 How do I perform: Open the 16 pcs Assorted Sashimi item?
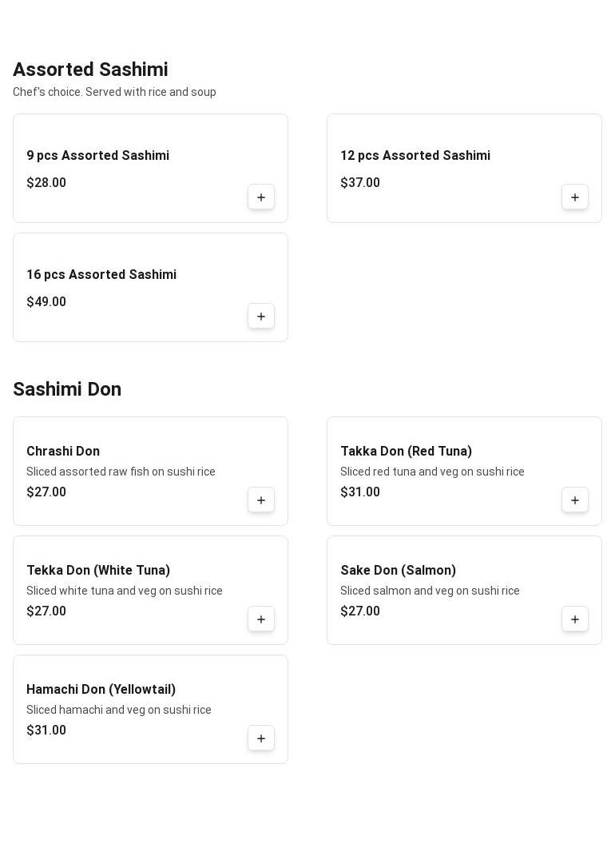101,275
